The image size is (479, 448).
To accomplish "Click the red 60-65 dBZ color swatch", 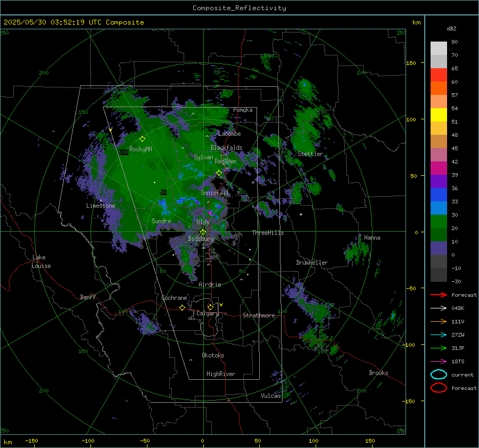I will tap(439, 75).
